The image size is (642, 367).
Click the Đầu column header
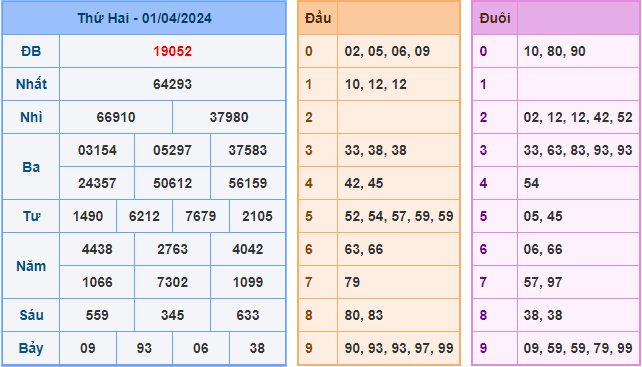tap(318, 18)
